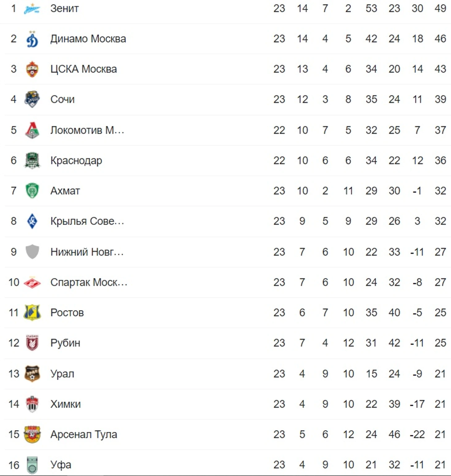Viewport: 451px width, 476px height.
Task: Open the Уфа team link
Action: click(61, 465)
